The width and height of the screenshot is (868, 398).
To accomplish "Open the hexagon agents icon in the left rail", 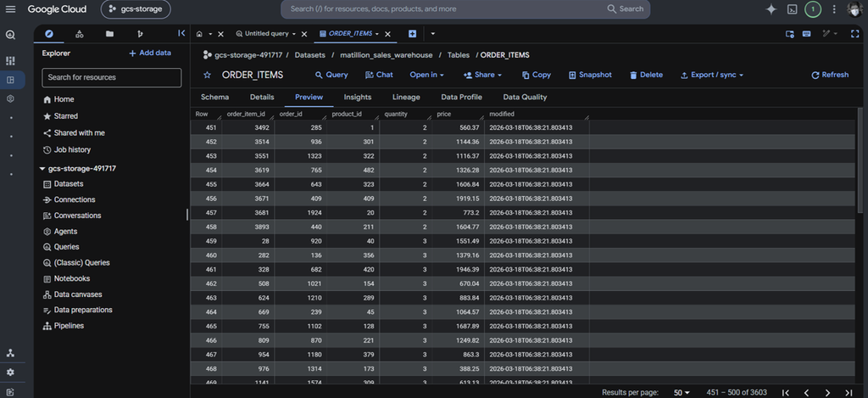I will 10,98.
